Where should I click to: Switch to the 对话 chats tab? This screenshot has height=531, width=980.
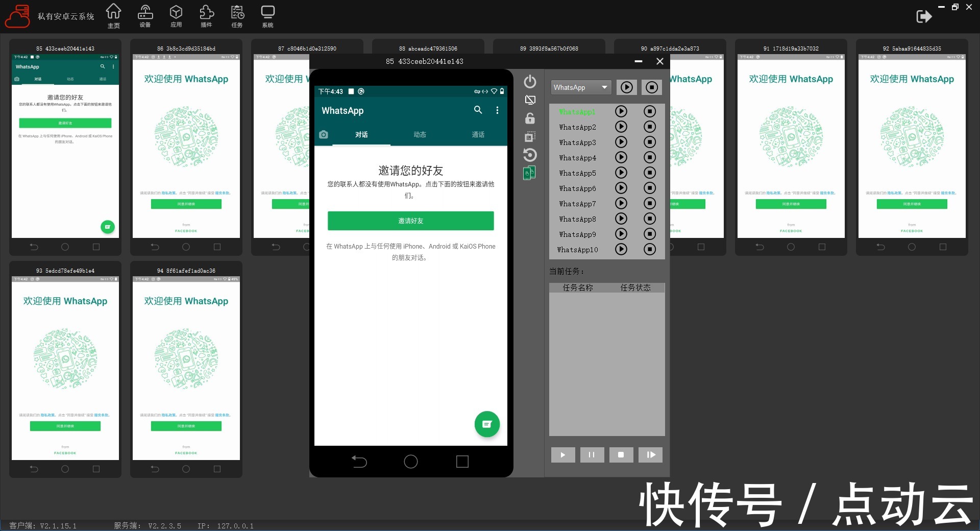pos(361,135)
